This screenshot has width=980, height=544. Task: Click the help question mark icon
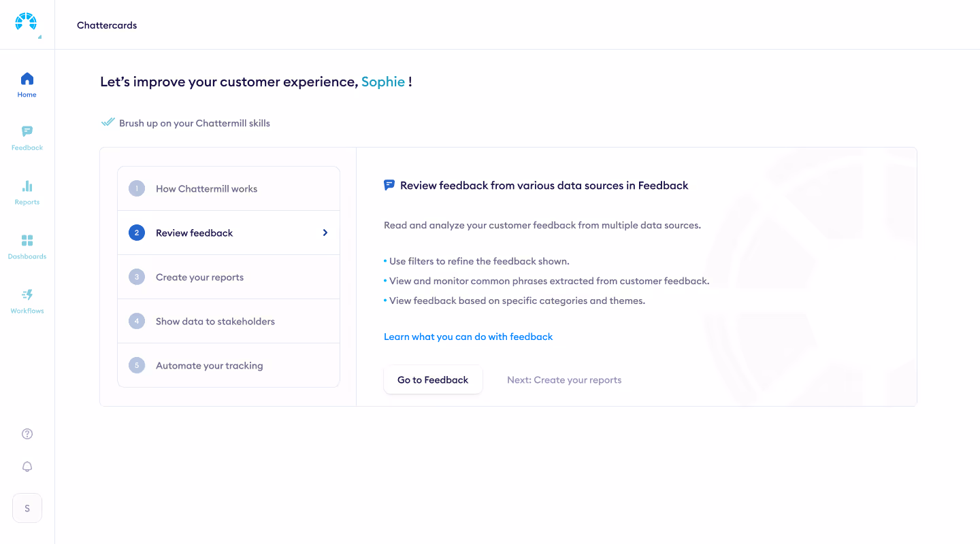point(27,434)
